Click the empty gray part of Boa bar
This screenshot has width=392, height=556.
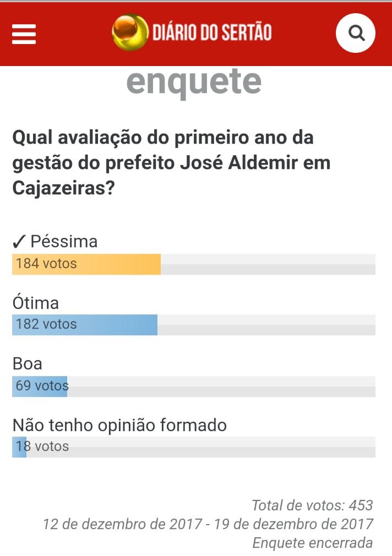pos(221,386)
